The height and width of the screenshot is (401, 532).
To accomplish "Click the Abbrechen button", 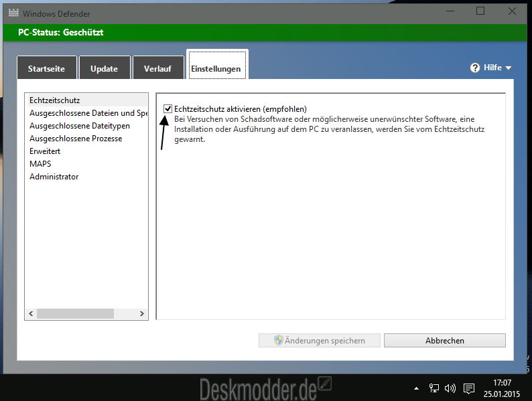I will [444, 340].
